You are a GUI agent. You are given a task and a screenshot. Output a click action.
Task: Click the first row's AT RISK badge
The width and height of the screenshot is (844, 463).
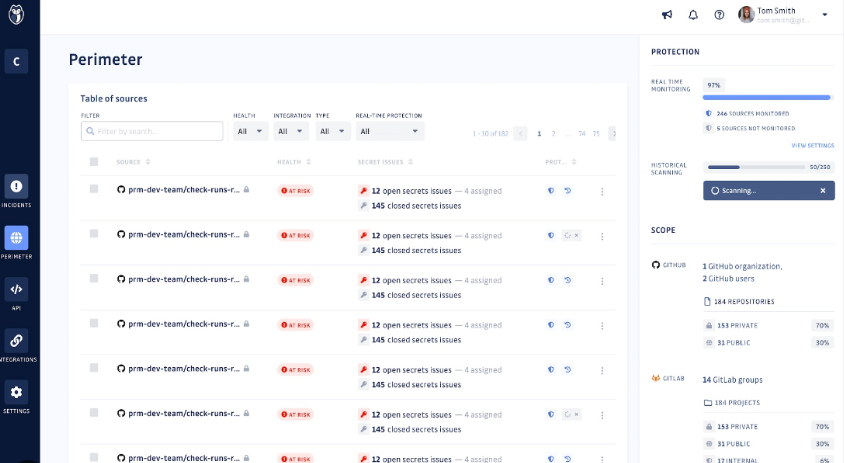pyautogui.click(x=296, y=191)
